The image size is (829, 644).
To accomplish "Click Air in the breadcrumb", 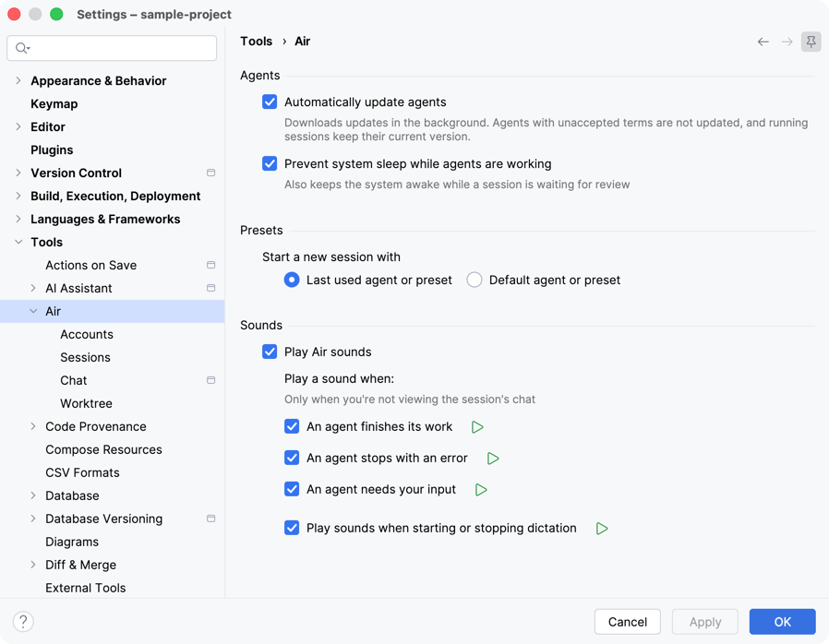I will (303, 42).
